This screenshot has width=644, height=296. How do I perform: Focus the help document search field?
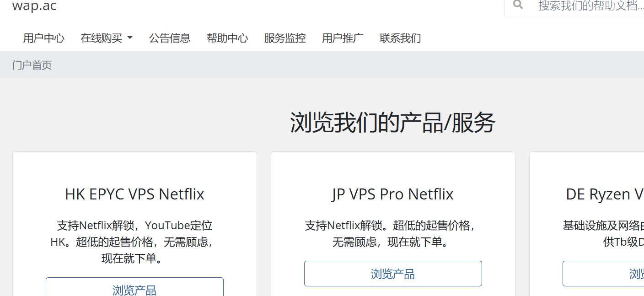click(x=587, y=6)
